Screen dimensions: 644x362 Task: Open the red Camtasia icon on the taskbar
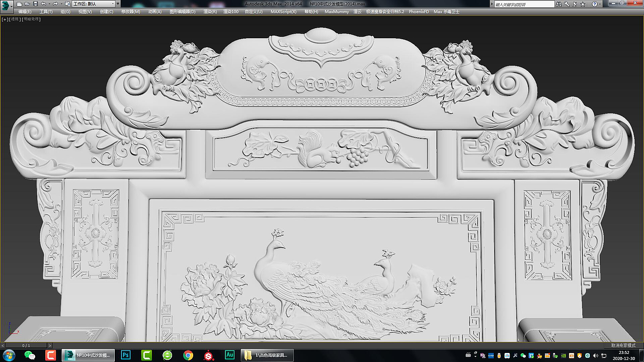[x=51, y=355]
